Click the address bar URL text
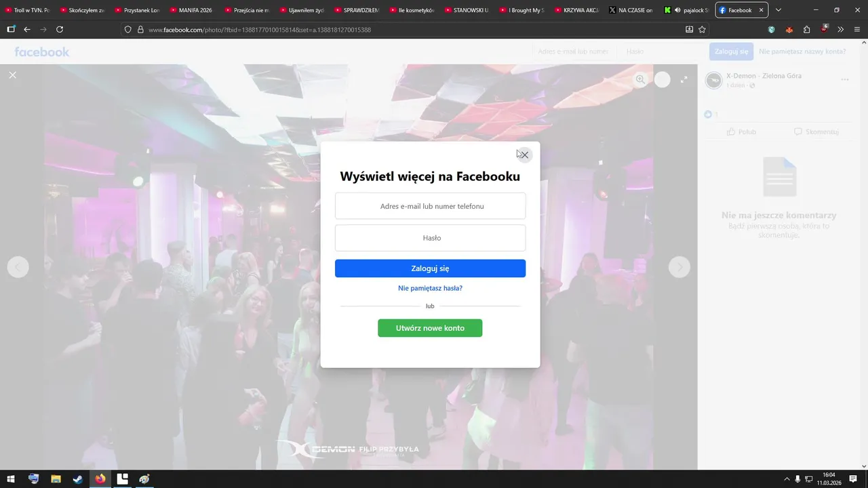Viewport: 868px width, 488px height. [260, 30]
